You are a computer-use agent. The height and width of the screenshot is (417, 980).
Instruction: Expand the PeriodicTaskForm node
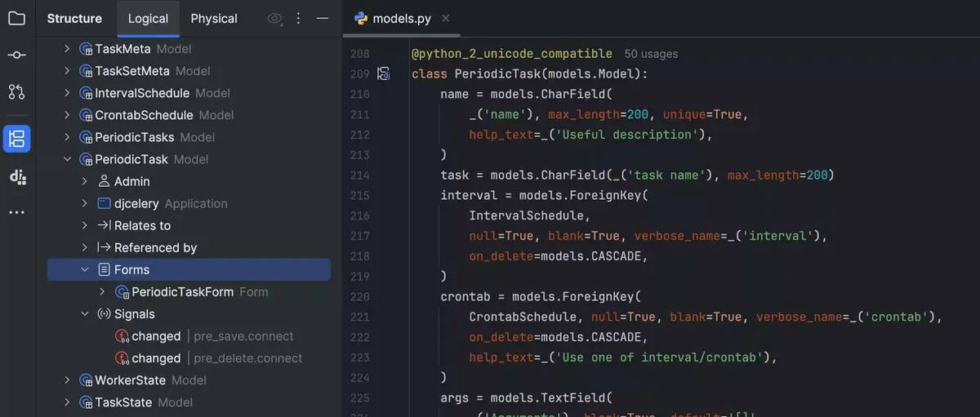pyautogui.click(x=102, y=291)
